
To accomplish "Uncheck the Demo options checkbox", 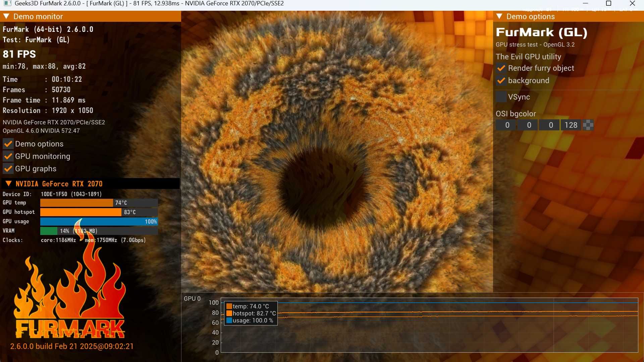I will coord(8,144).
